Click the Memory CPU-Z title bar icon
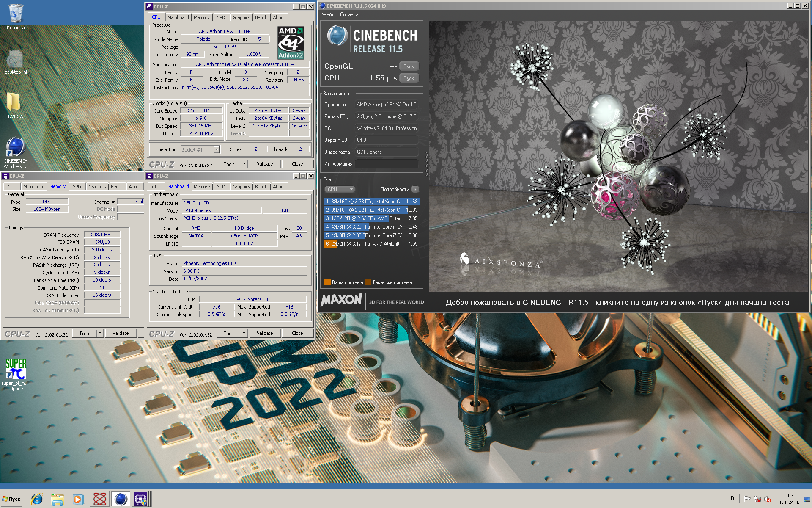Image resolution: width=812 pixels, height=508 pixels. tap(5, 176)
